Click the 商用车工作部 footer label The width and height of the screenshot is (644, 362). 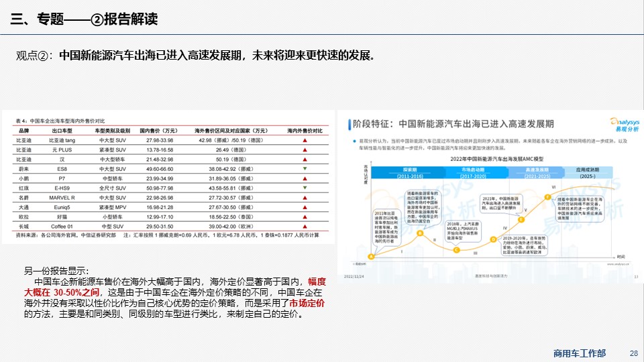click(580, 353)
